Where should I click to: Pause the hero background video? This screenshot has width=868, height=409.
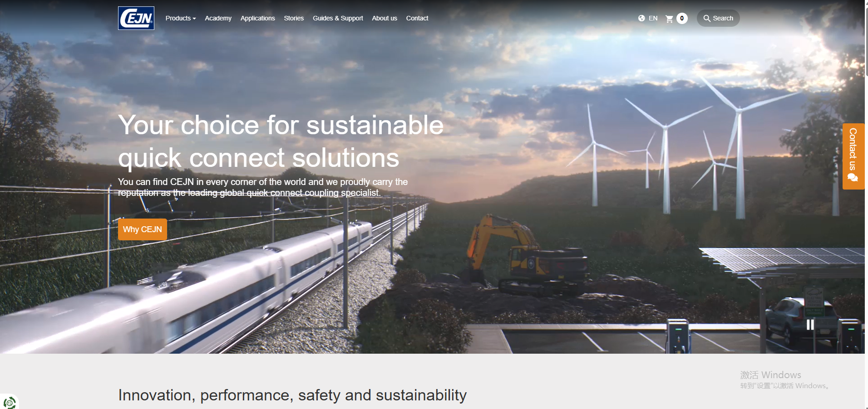click(810, 325)
